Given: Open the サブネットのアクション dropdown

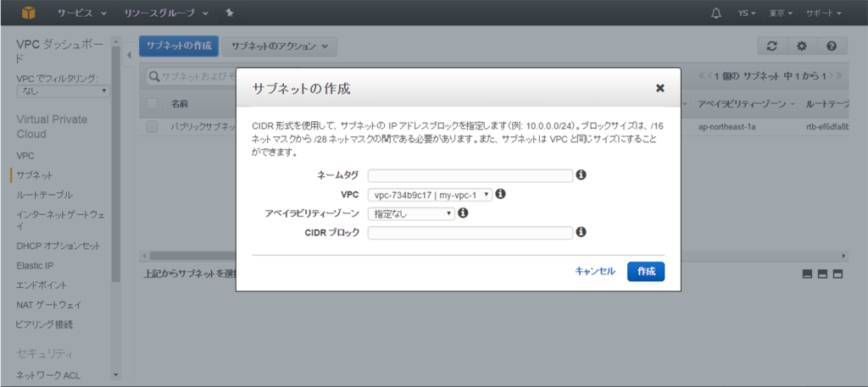Looking at the screenshot, I should pyautogui.click(x=279, y=47).
